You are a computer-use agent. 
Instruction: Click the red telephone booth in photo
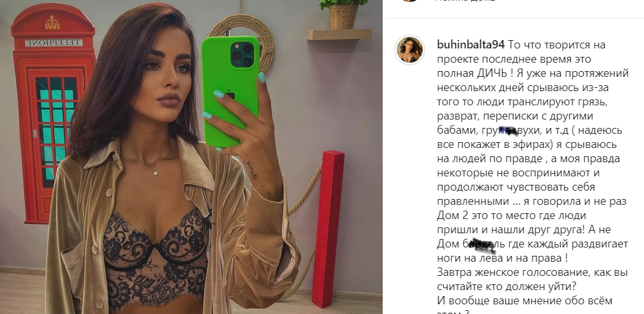coord(53,113)
